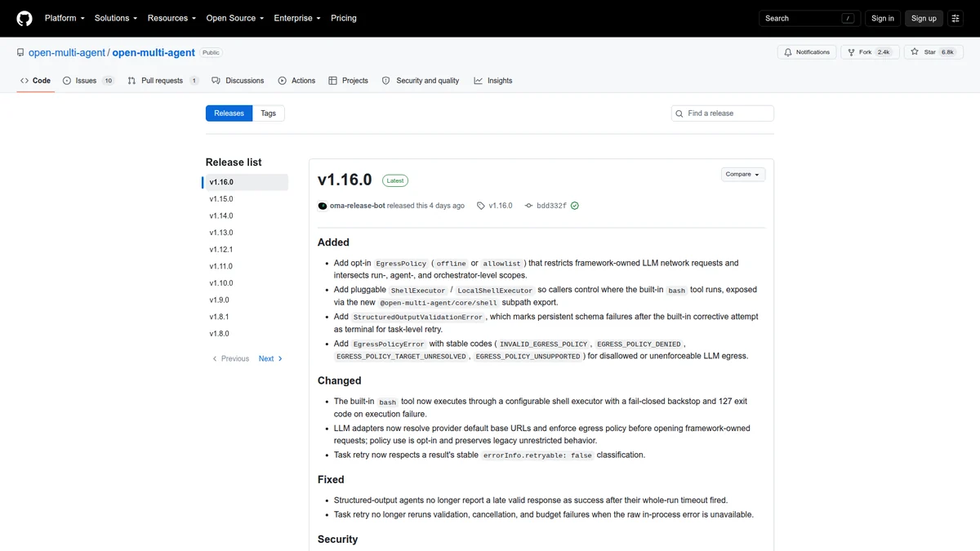Click the Sign up button
Screen dimensions: 980x551
click(x=924, y=18)
